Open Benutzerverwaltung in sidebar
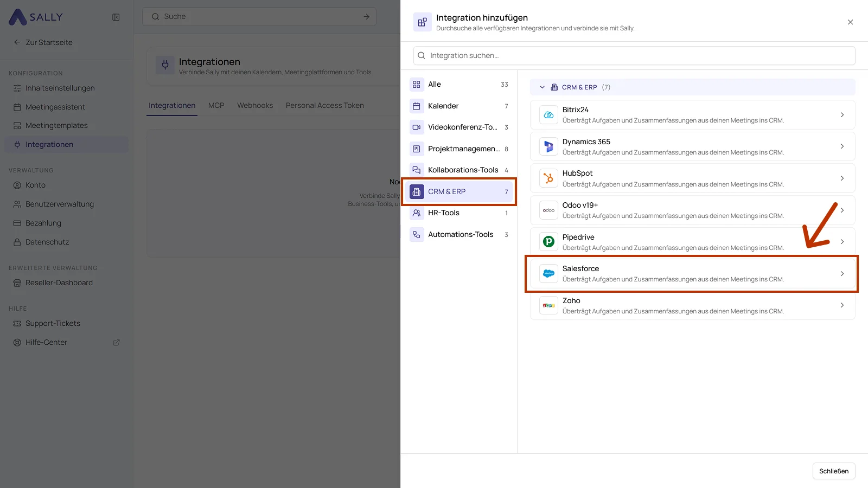868x488 pixels. tap(66, 204)
